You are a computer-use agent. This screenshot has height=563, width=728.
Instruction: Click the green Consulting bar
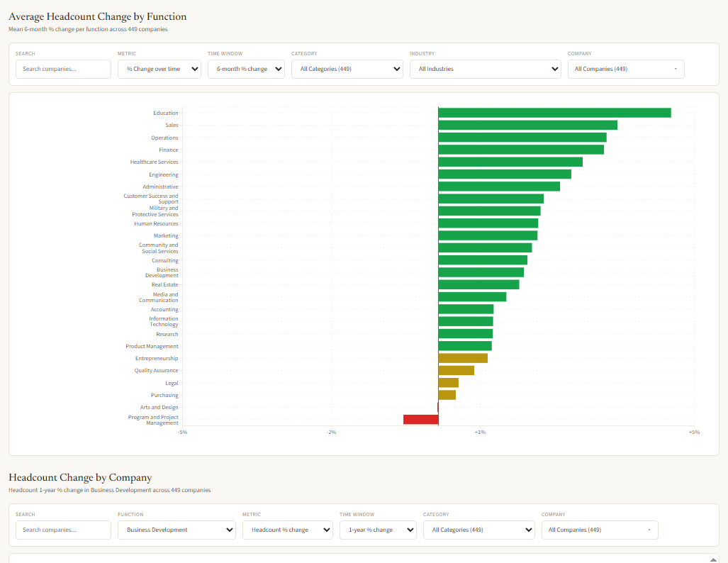pyautogui.click(x=483, y=260)
